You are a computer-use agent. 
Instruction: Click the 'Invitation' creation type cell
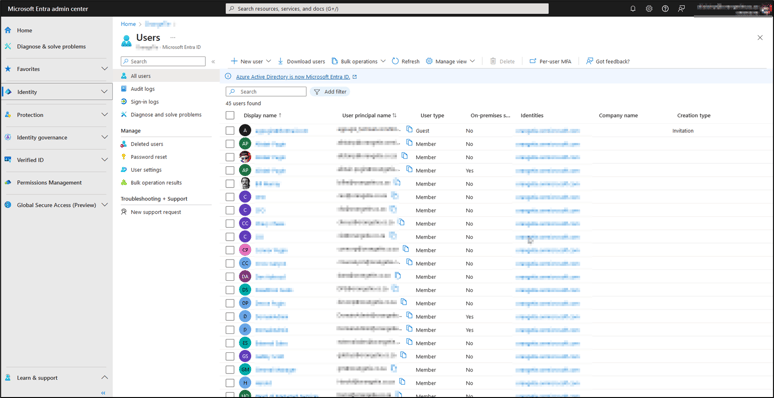coord(683,131)
